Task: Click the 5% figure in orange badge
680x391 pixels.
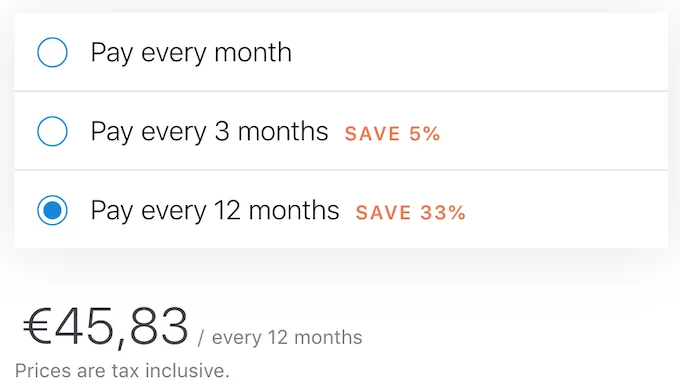Action: (425, 134)
